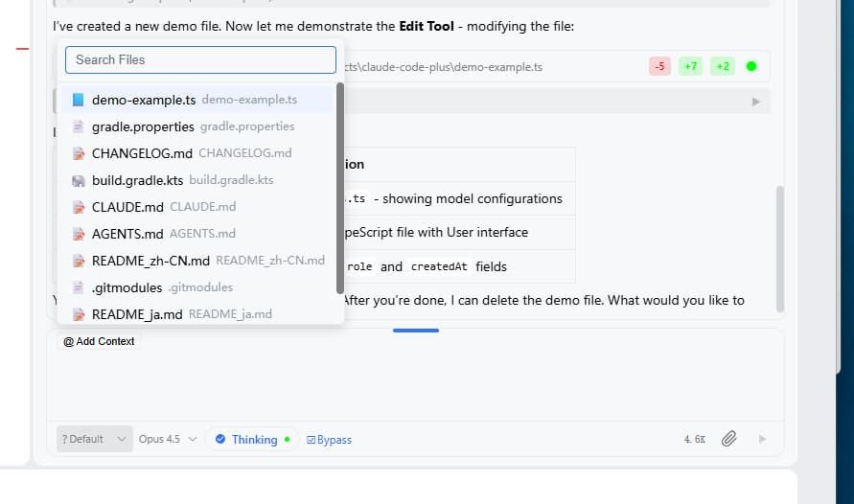This screenshot has height=504, width=854.
Task: Click the .gitmodules file icon
Action: (x=78, y=287)
